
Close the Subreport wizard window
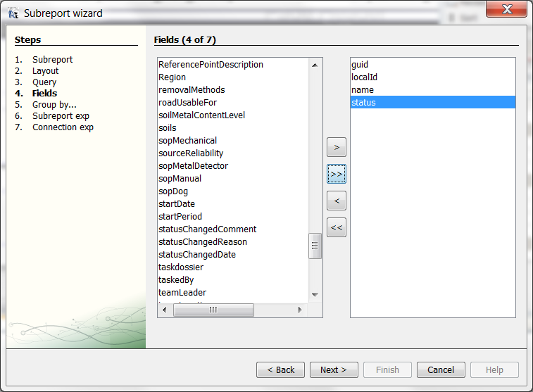(x=505, y=10)
